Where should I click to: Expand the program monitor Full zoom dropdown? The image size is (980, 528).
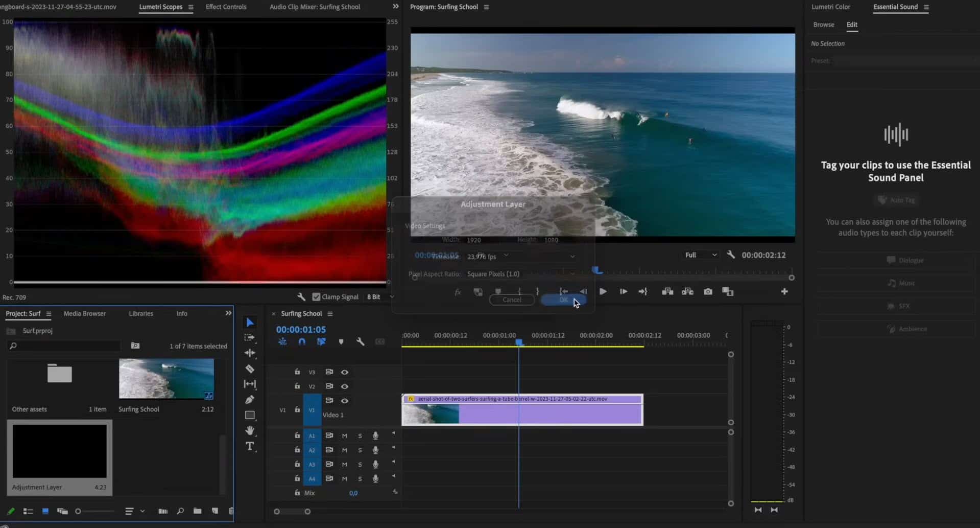(x=700, y=255)
